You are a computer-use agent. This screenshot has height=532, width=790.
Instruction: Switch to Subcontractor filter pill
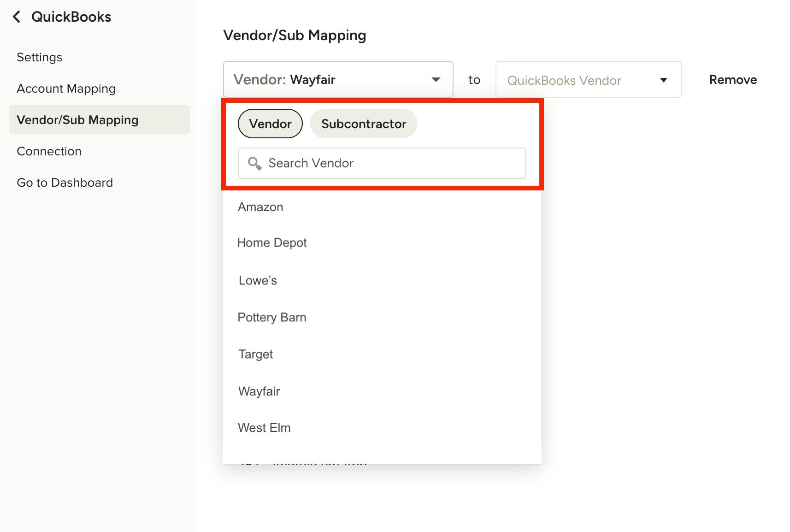point(364,124)
